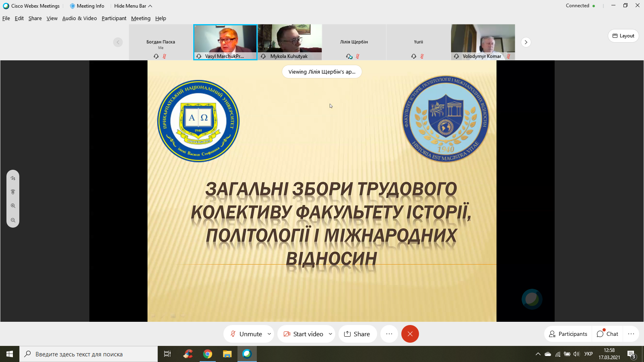The width and height of the screenshot is (644, 362).
Task: Open Chrome from the taskbar
Action: point(208,354)
